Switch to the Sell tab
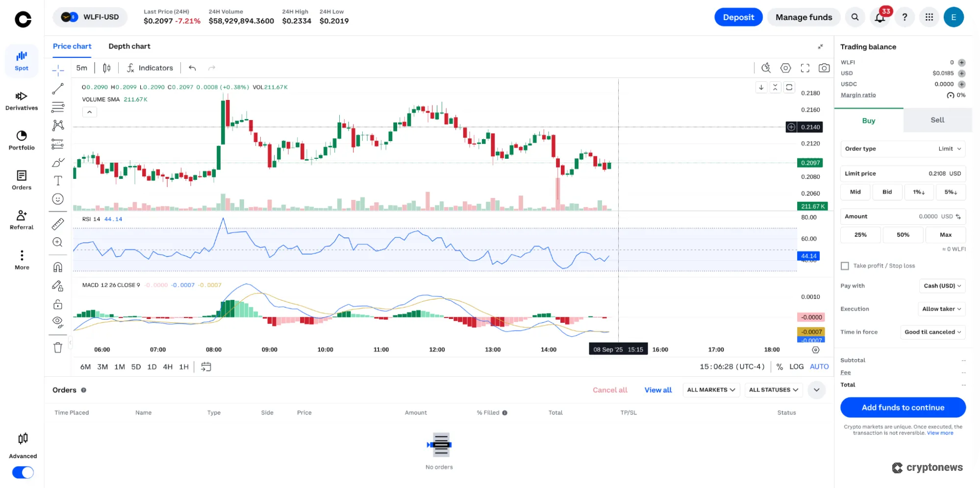 pyautogui.click(x=936, y=120)
